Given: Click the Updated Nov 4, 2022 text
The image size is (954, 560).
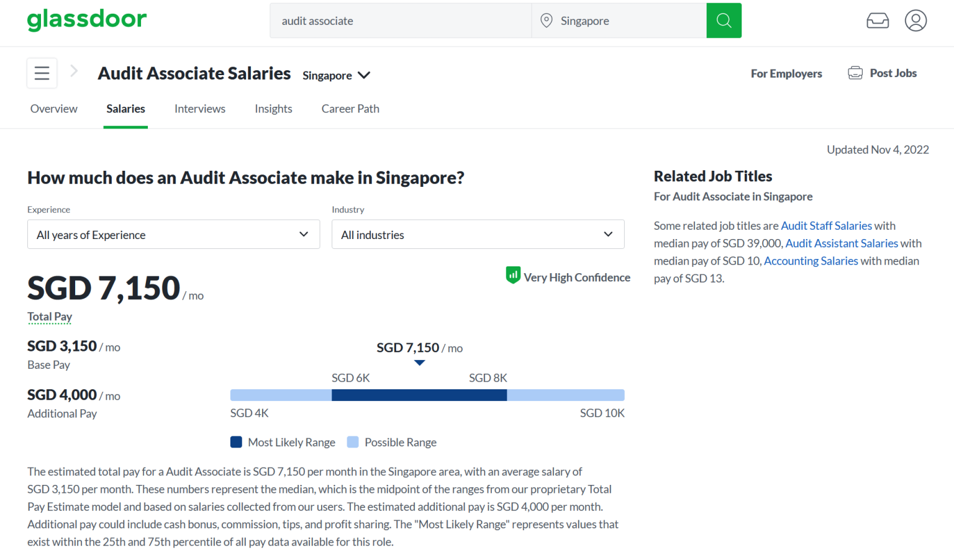Looking at the screenshot, I should pyautogui.click(x=878, y=150).
